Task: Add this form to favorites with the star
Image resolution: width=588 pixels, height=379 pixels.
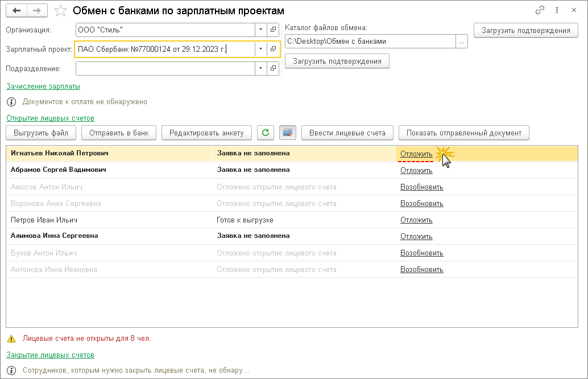Action: tap(60, 11)
